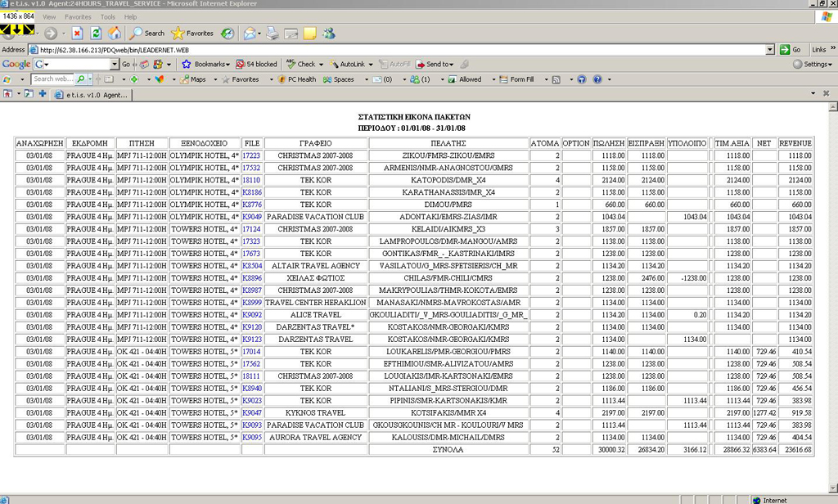
Task: Click the Internet zone status bar indicator
Action: point(770,500)
